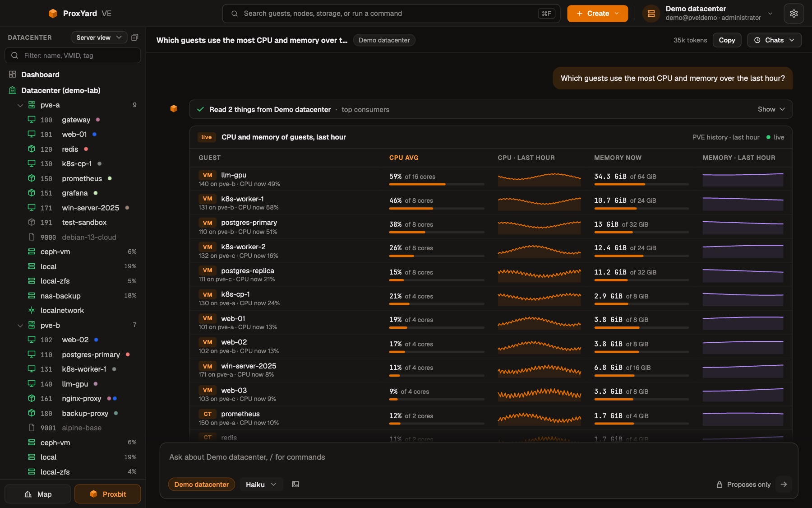The image size is (812, 508).
Task: Send the message with the arrow icon
Action: click(784, 485)
